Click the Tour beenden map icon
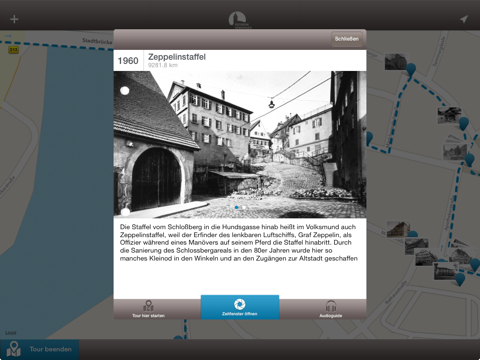The image size is (480, 360). pyautogui.click(x=14, y=349)
